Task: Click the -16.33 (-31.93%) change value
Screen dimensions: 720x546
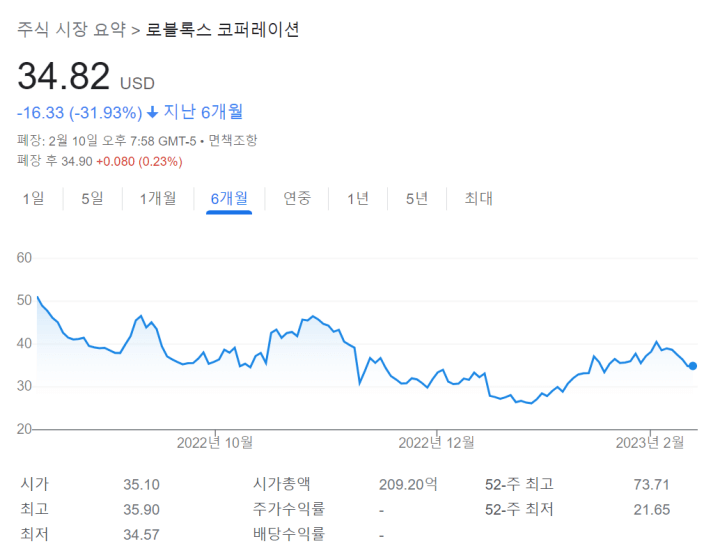Action: [x=79, y=113]
